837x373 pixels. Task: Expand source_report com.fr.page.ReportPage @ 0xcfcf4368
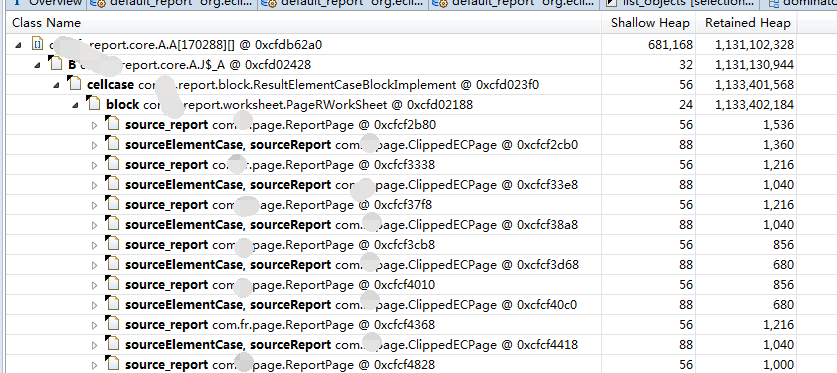tap(94, 326)
